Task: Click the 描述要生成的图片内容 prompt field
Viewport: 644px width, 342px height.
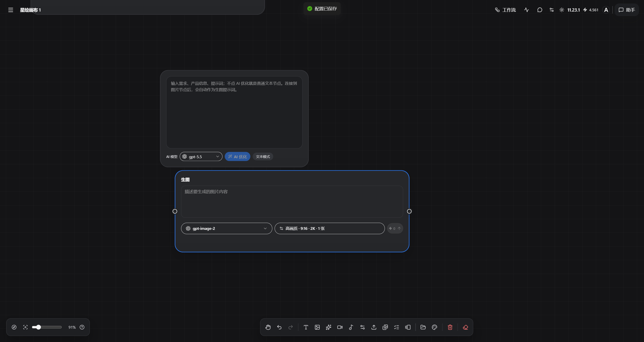Action: [292, 202]
